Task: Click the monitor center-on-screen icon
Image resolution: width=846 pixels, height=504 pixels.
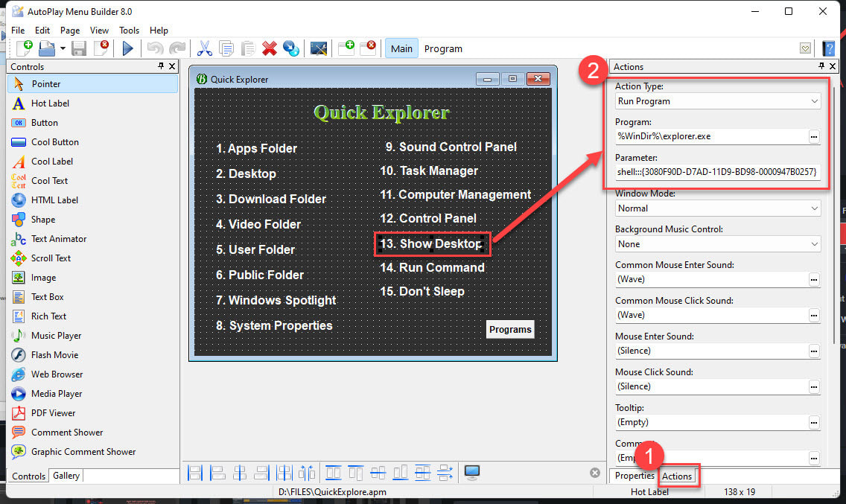Action: [472, 473]
